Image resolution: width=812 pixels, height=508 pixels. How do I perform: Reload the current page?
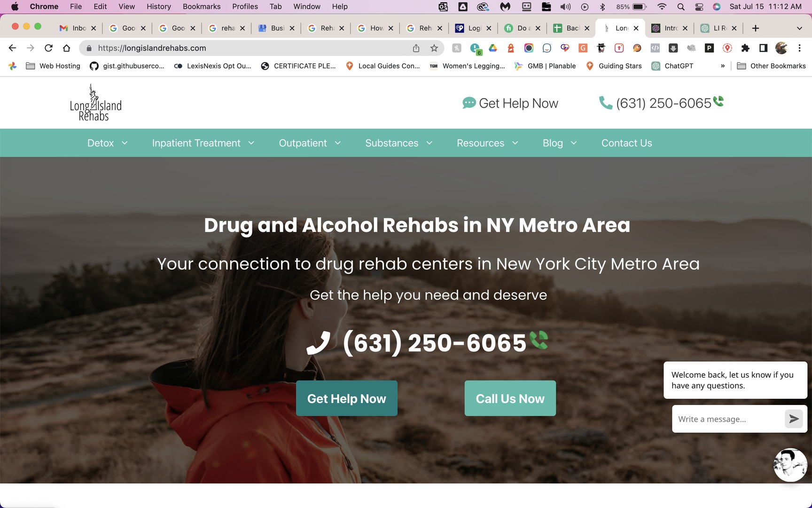pyautogui.click(x=48, y=48)
